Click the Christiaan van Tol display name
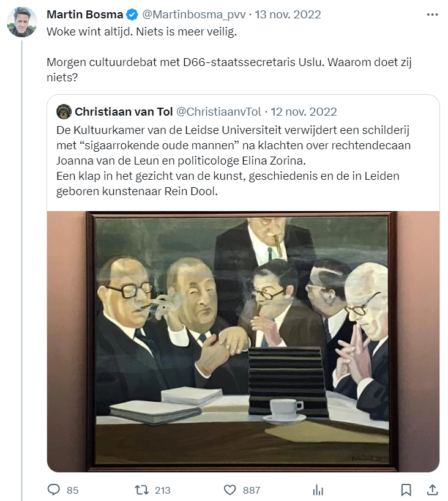The image size is (448, 501). point(124,112)
